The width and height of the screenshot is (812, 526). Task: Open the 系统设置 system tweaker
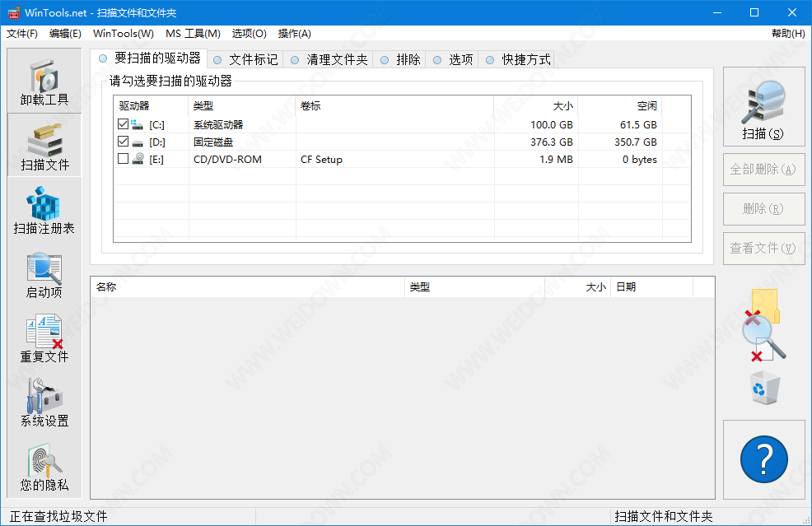coord(44,403)
